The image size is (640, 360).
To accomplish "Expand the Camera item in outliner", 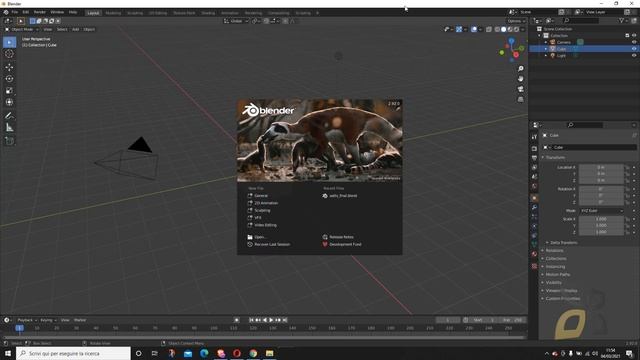I will [546, 42].
